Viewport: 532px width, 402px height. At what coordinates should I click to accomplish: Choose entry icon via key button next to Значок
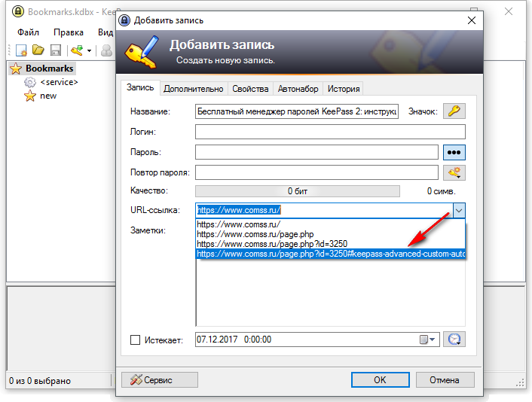(454, 111)
